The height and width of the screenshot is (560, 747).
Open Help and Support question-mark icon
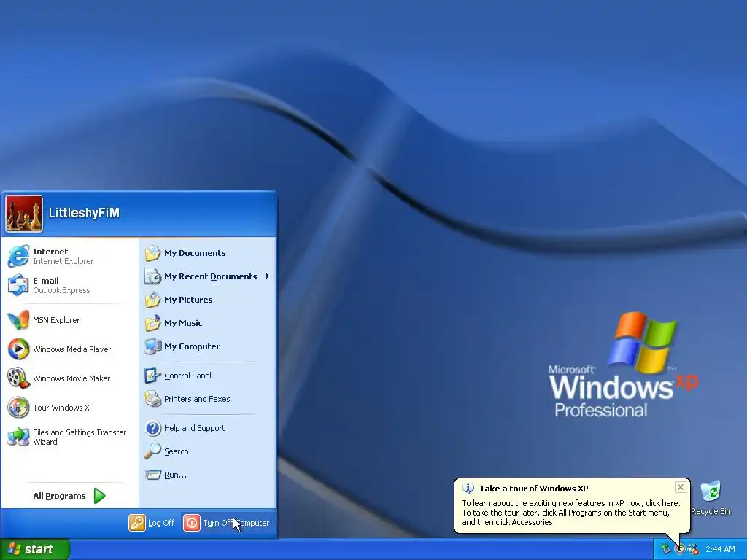153,428
